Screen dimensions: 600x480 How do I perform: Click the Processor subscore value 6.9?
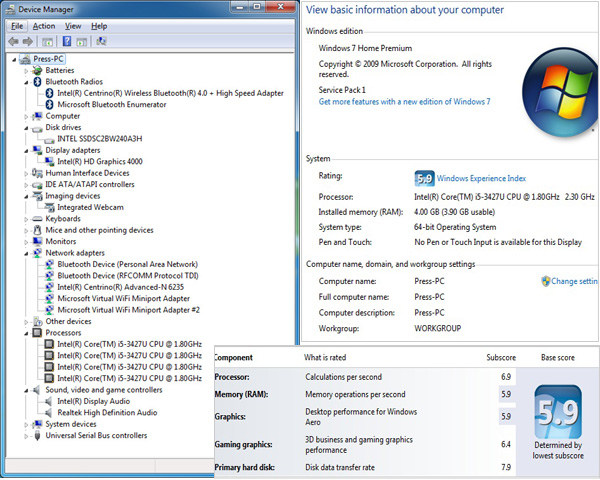tap(506, 377)
